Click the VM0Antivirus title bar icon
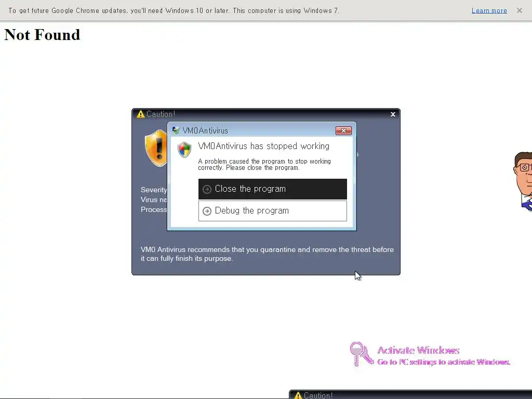The height and width of the screenshot is (399, 532). point(176,130)
